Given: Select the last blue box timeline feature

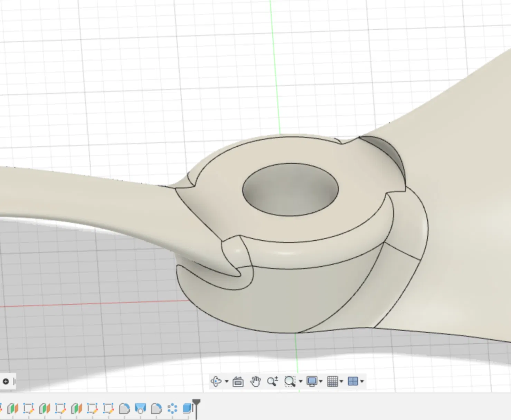Looking at the screenshot, I should 188,408.
